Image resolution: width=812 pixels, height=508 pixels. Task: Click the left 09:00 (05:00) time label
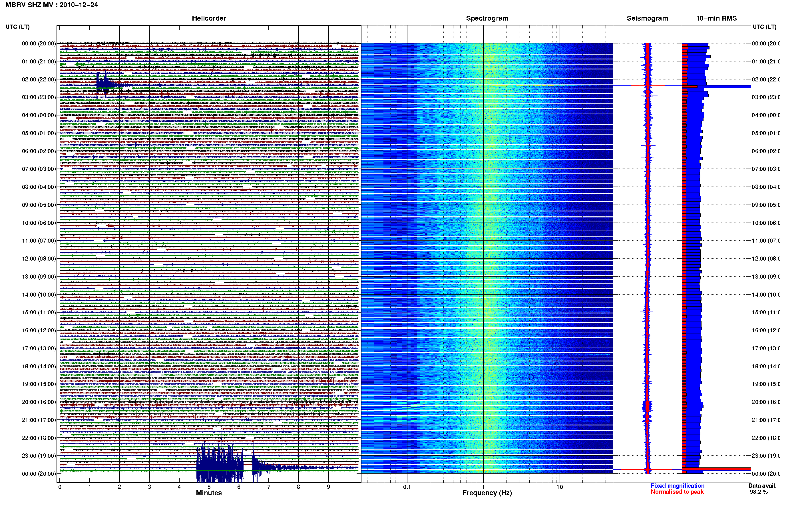tap(39, 205)
